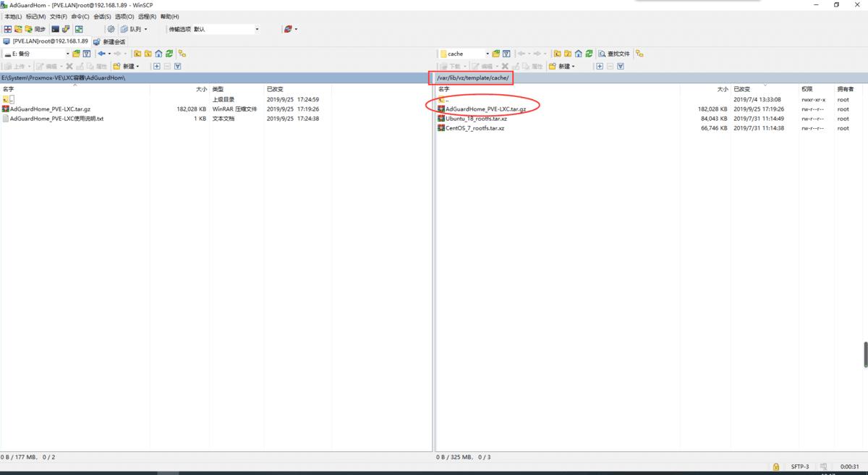Go back in the local panel
This screenshot has height=475, width=868.
(x=102, y=54)
